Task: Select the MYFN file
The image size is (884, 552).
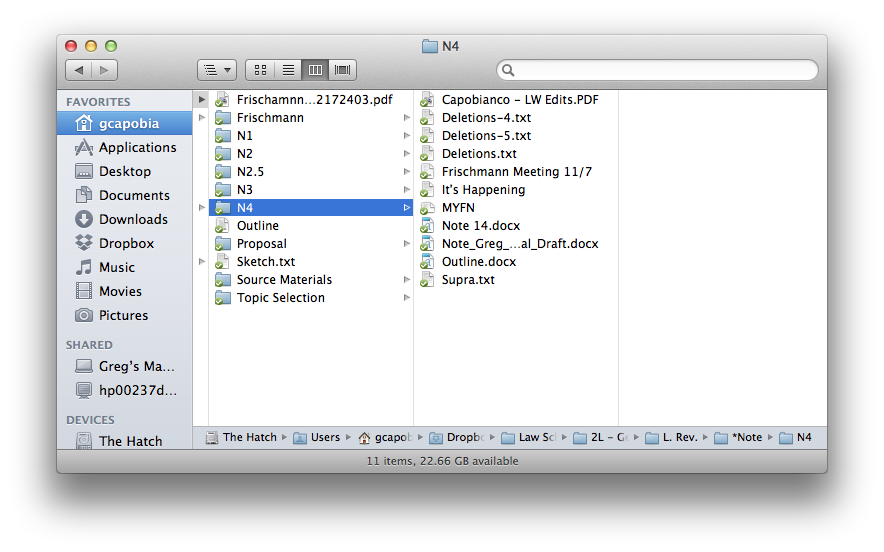Action: pyautogui.click(x=516, y=208)
